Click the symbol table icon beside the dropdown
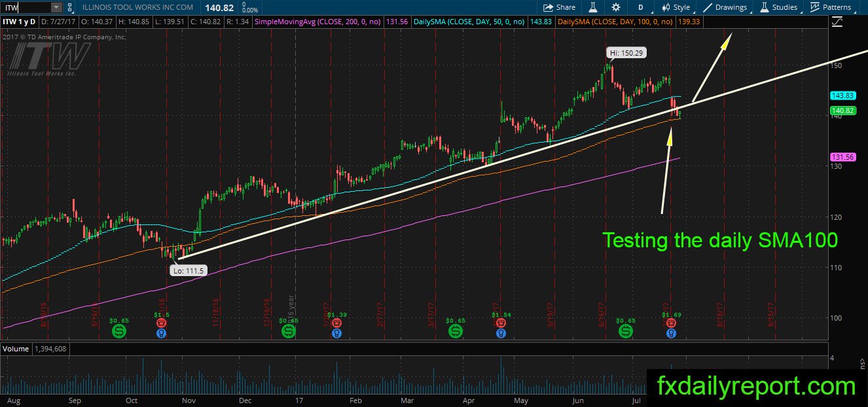The height and width of the screenshot is (407, 868). tap(71, 7)
